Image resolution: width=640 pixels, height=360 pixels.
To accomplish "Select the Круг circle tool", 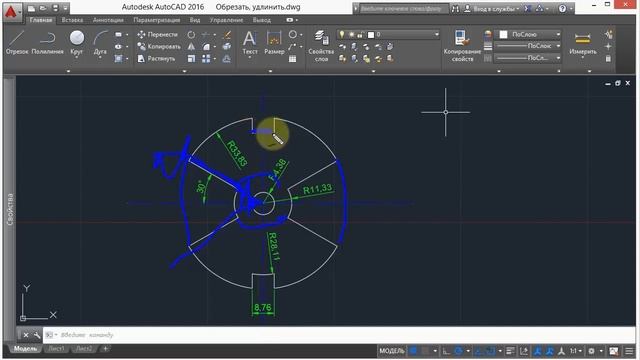I will [x=76, y=42].
